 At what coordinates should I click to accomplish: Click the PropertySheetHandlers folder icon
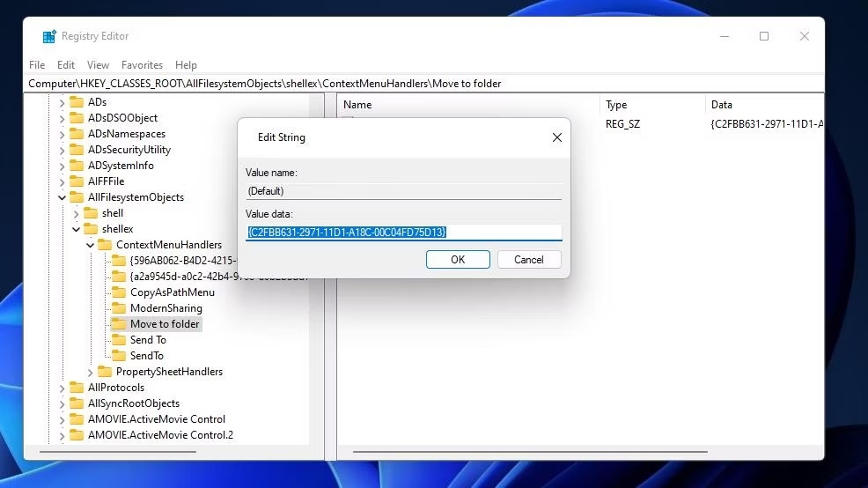(105, 372)
